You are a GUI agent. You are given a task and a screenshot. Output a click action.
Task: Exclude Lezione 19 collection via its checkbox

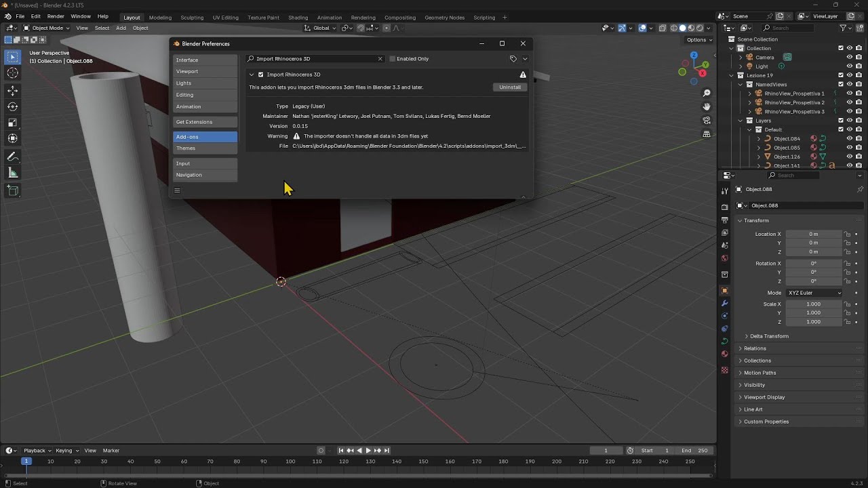tap(841, 75)
